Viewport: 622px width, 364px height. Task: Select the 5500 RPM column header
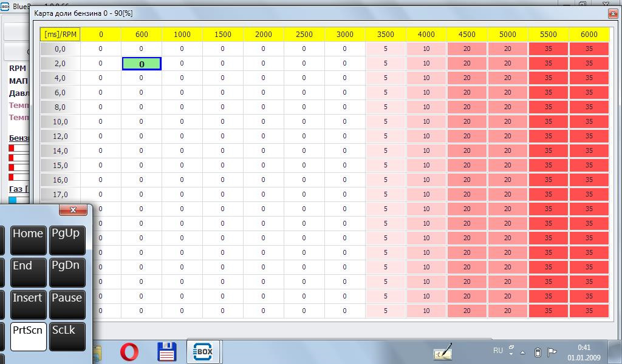coord(549,35)
